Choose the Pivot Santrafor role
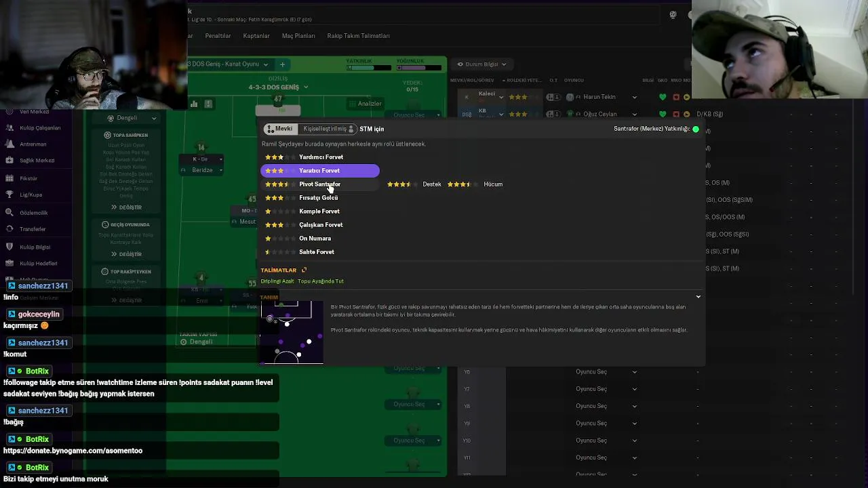Screen dimensions: 868x488 pos(320,184)
